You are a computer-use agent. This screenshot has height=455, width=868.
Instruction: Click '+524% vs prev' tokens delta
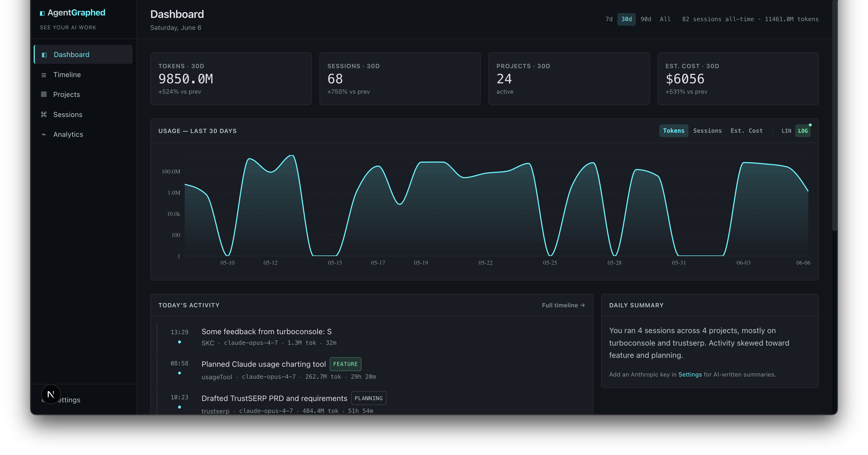[x=180, y=91]
